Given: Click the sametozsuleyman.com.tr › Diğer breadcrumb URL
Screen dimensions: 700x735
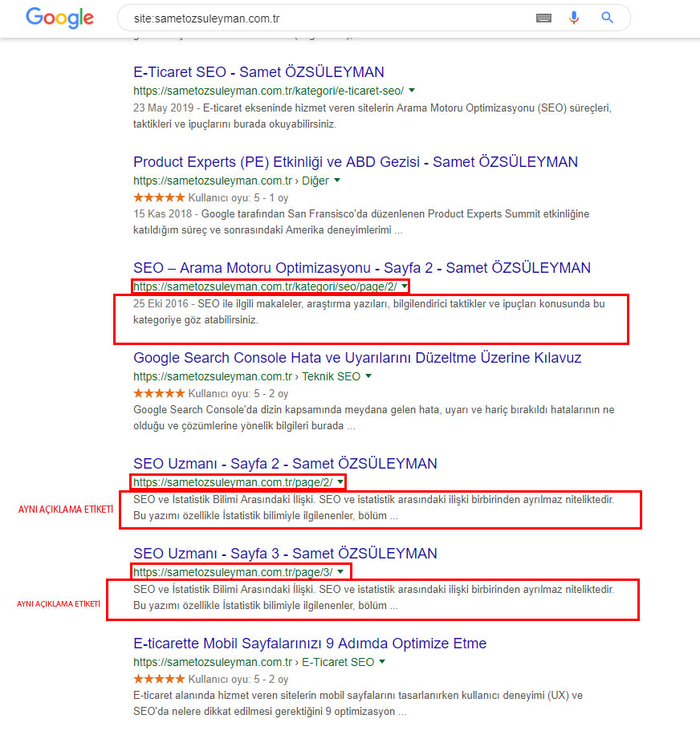Looking at the screenshot, I should coord(231,181).
